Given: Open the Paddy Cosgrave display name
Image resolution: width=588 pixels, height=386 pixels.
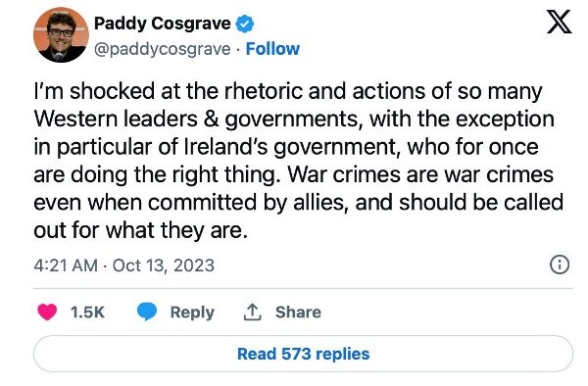Looking at the screenshot, I should click(x=162, y=24).
